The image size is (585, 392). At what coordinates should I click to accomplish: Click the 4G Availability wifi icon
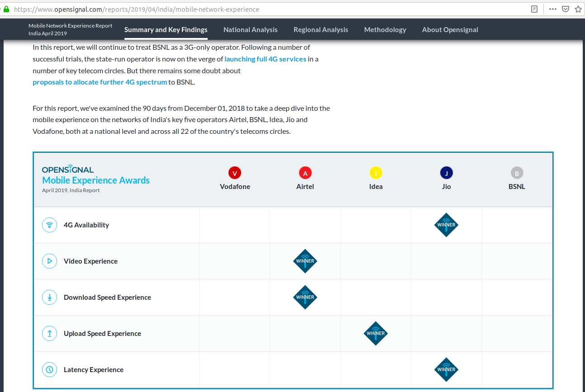tap(49, 225)
